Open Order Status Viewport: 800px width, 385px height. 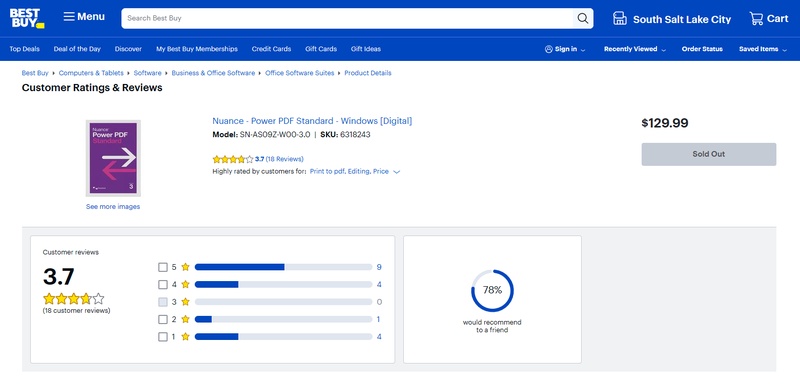[x=702, y=49]
